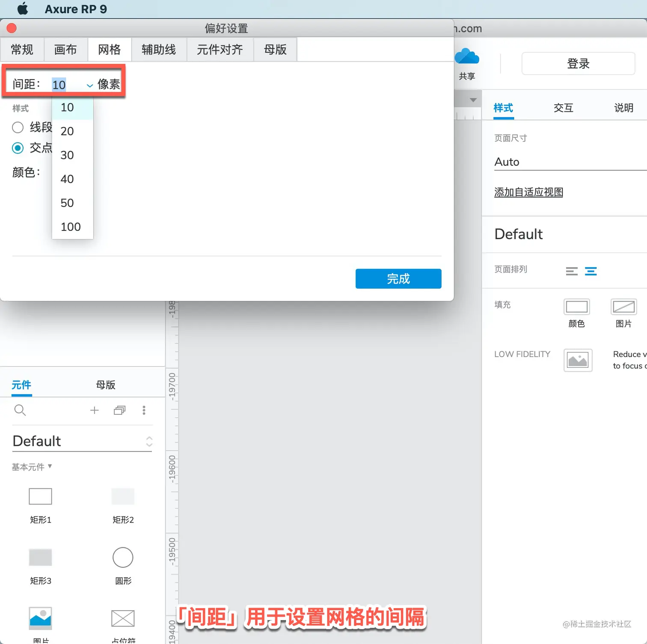Click the dropdown triangle above canvas ruler
Screen dimensions: 647x644
tap(473, 100)
